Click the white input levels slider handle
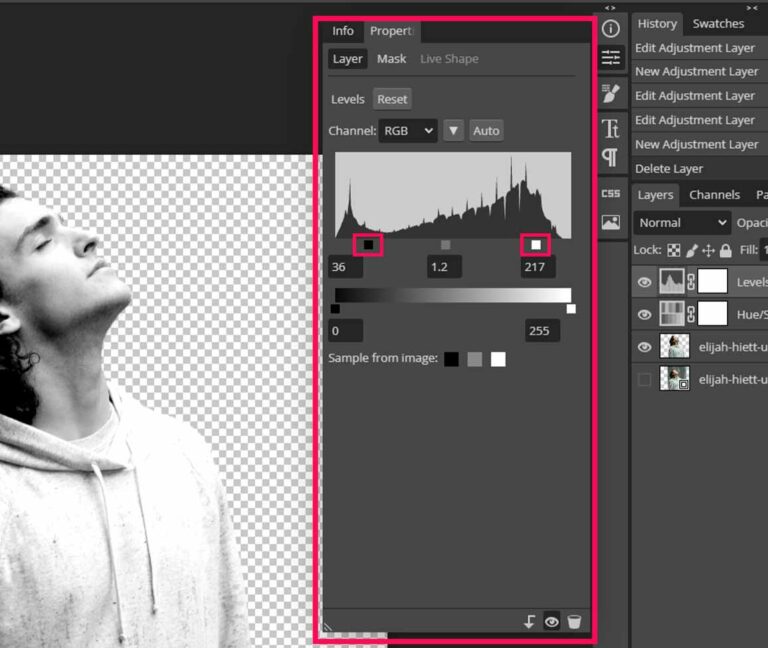This screenshot has height=648, width=768. pyautogui.click(x=536, y=244)
